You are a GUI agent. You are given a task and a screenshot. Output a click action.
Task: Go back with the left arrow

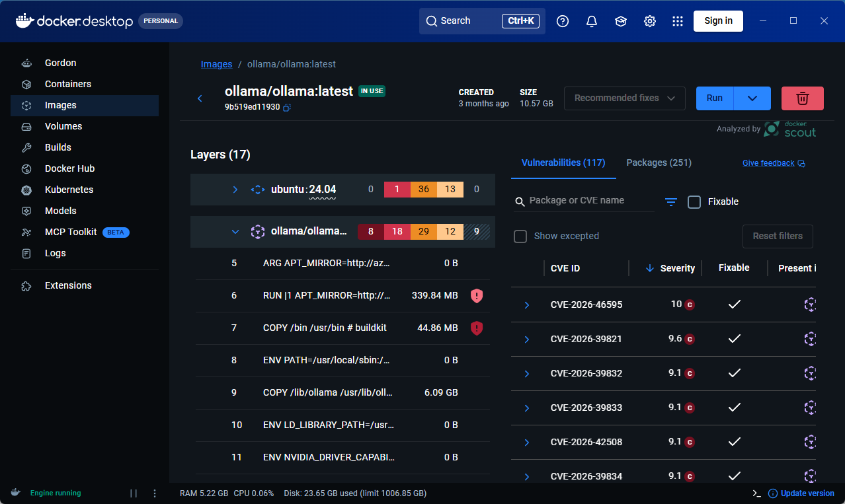[x=200, y=98]
